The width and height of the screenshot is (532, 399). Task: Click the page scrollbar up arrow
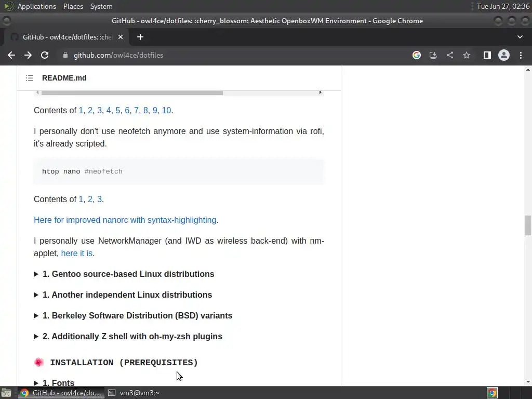pyautogui.click(x=528, y=70)
